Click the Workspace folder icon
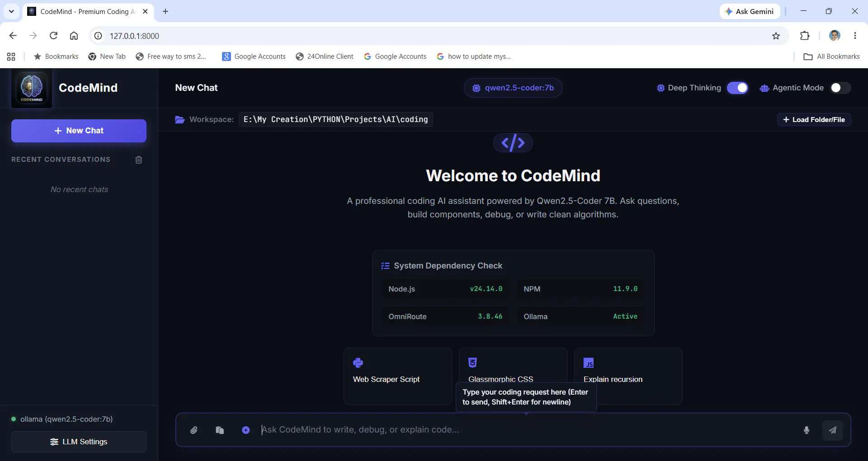 point(180,119)
